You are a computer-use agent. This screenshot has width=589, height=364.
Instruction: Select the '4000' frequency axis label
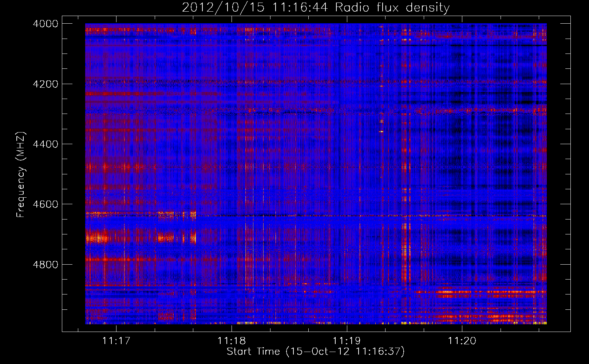click(46, 24)
